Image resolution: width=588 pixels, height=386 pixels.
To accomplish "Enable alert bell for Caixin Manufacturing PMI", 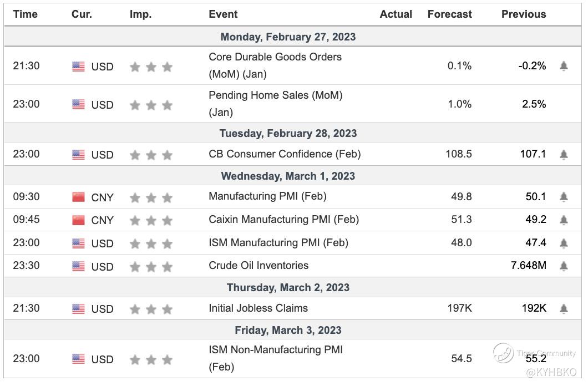I will pos(564,220).
